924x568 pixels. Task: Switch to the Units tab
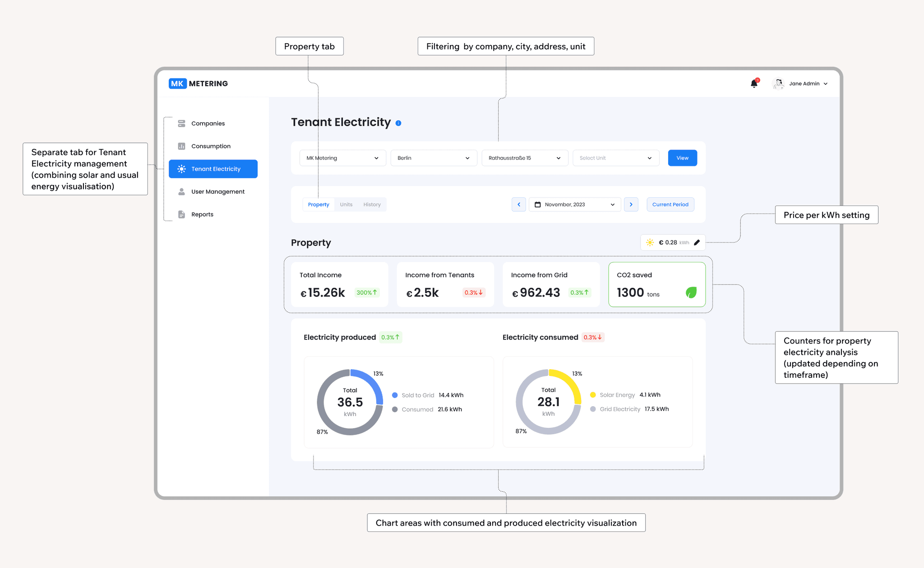[346, 205]
